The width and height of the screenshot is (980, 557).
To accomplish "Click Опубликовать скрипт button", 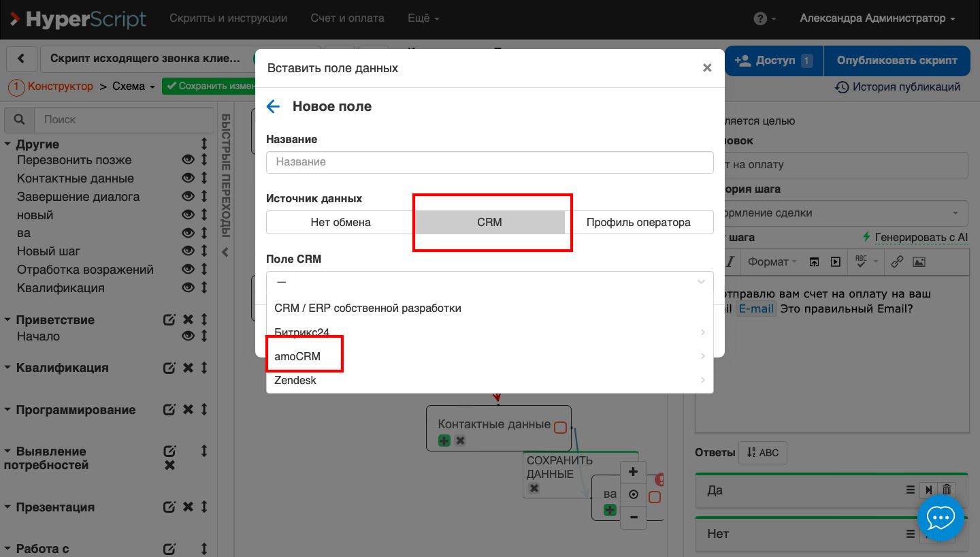I will 897,61.
